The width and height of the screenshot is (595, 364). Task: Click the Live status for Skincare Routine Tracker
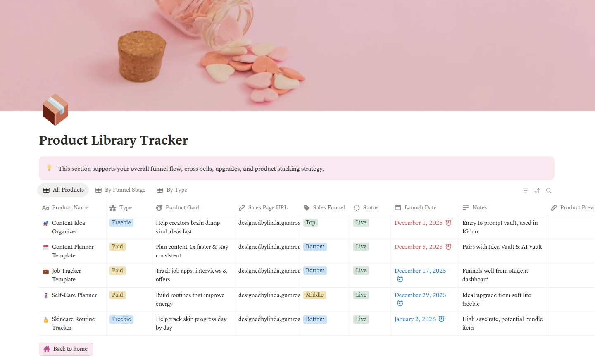point(361,319)
